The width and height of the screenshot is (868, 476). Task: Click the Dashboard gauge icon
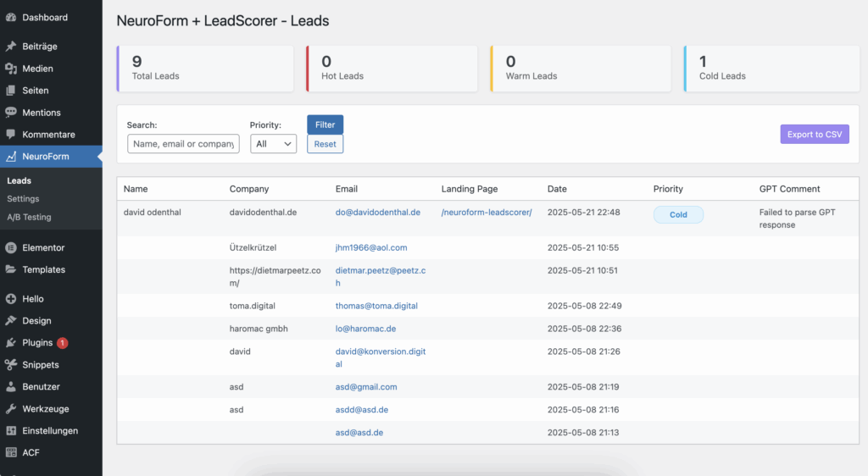coord(10,17)
